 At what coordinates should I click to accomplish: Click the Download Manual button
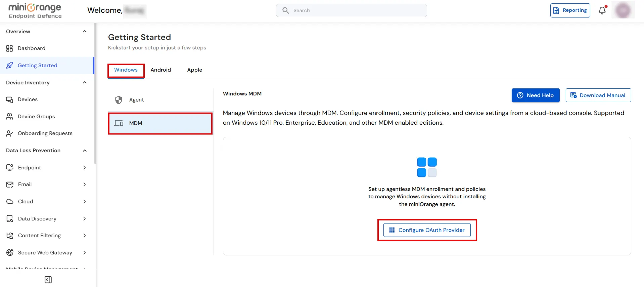click(x=598, y=95)
